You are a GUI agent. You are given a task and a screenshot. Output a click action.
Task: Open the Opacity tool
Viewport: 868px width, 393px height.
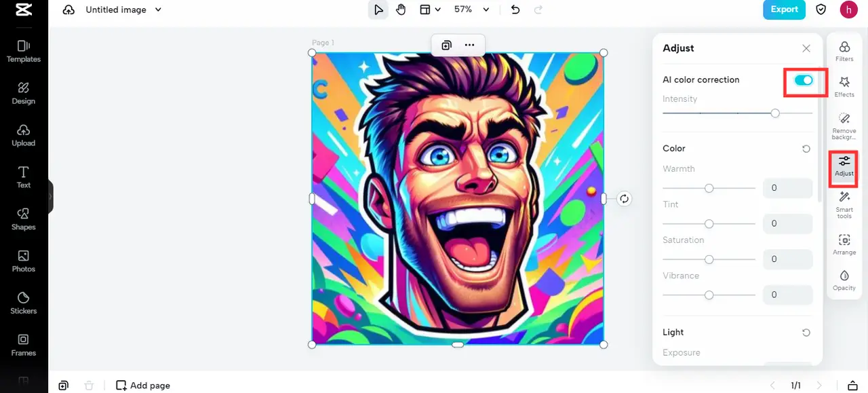click(x=844, y=280)
